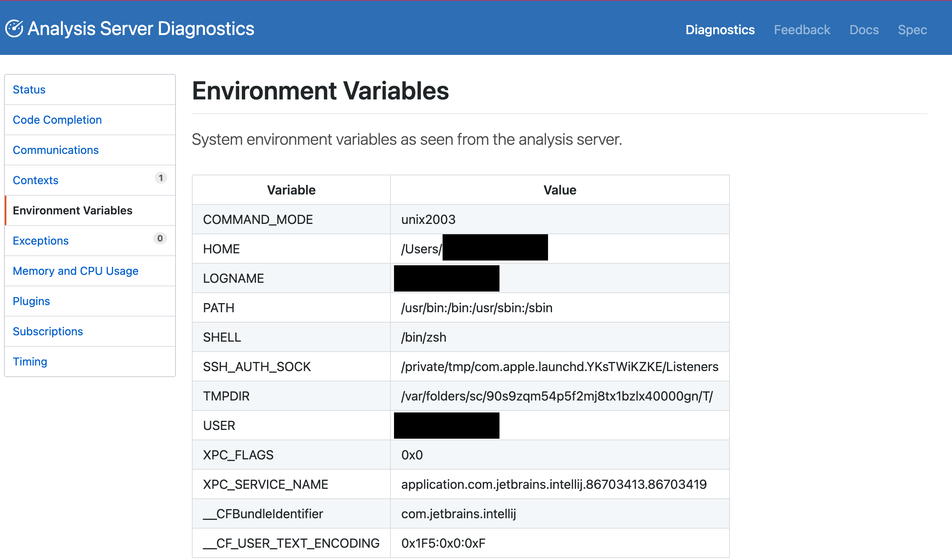Click the Variable column header
Screen dimensions: 952x560
pos(291,190)
